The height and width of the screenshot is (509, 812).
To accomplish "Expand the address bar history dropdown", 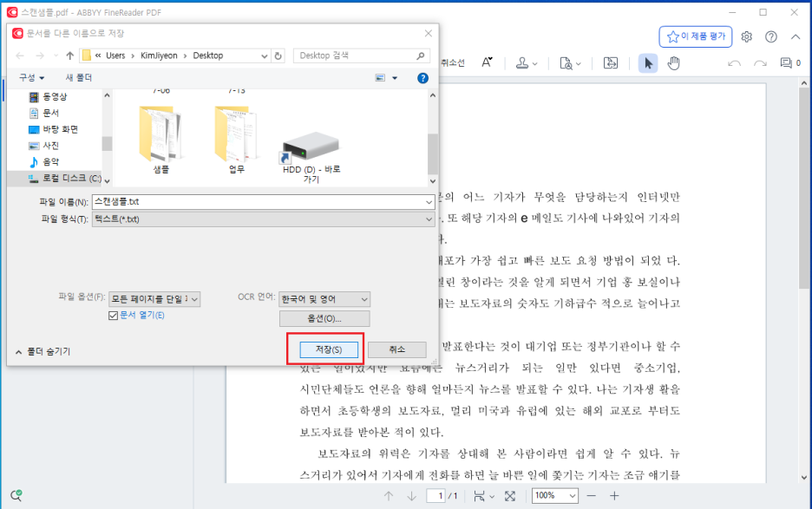I will 264,55.
